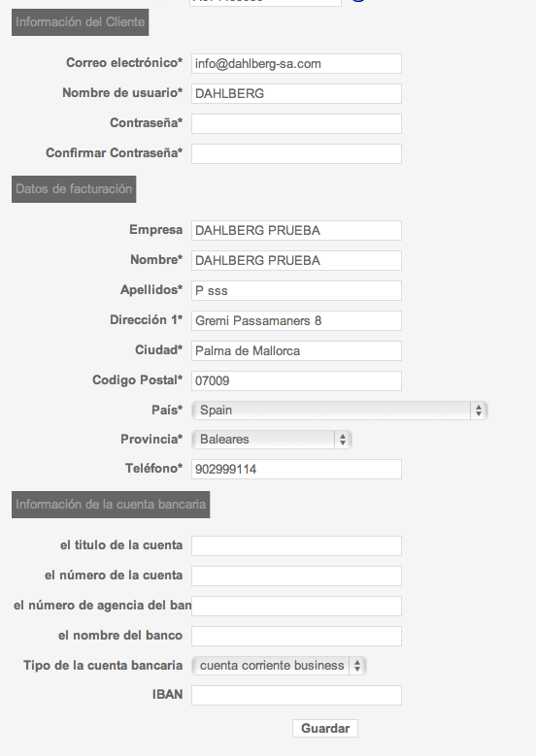
Task: Open the Tipo de la cuenta bancaria dropdown
Action: (279, 666)
